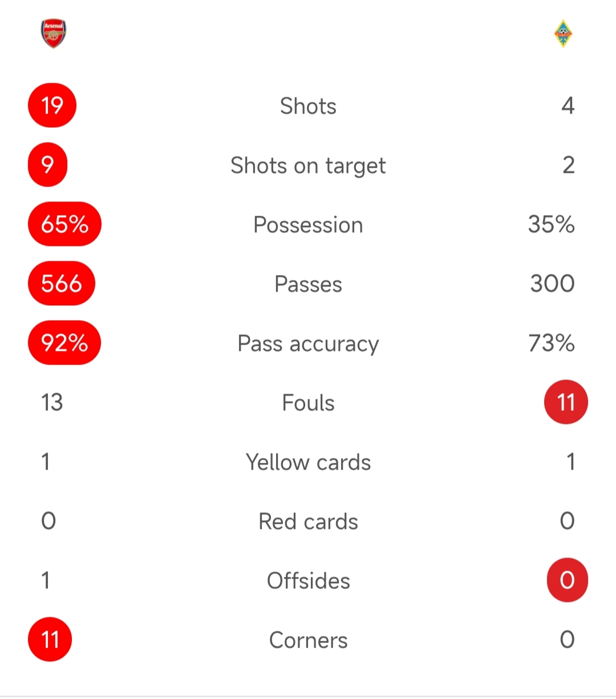The image size is (616, 699).
Task: Click the Yellow cards label
Action: click(x=308, y=462)
